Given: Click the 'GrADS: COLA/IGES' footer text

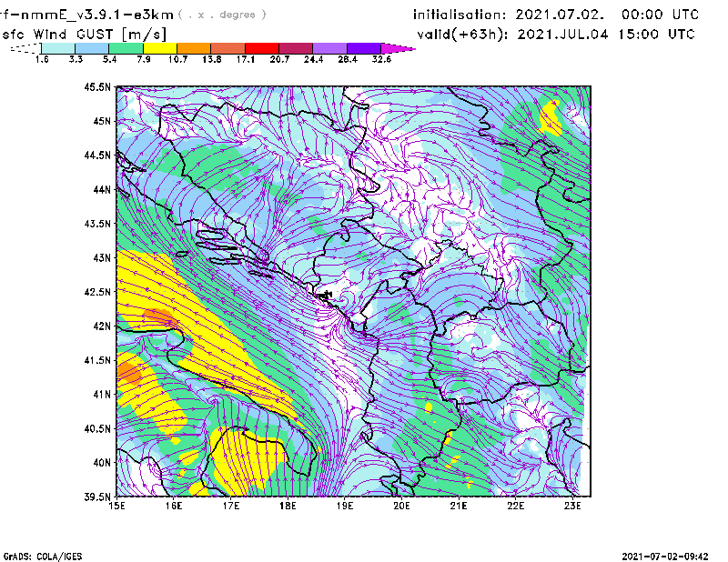Looking at the screenshot, I should [x=43, y=557].
